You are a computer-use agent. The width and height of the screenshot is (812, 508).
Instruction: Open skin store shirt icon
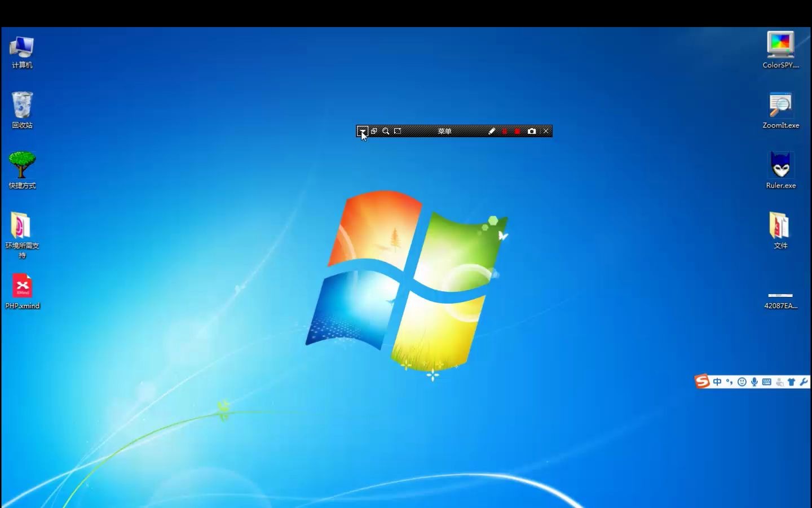(792, 382)
